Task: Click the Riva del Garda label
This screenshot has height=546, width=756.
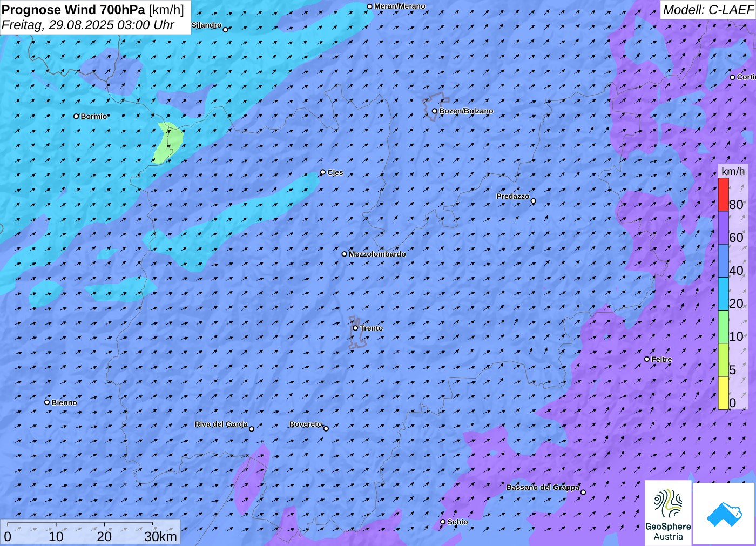Action: click(221, 424)
